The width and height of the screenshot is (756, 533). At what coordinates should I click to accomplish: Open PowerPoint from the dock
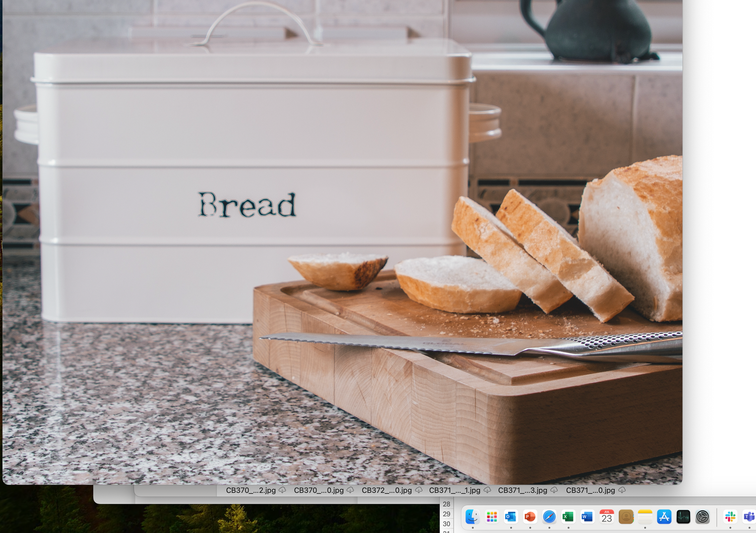(530, 517)
